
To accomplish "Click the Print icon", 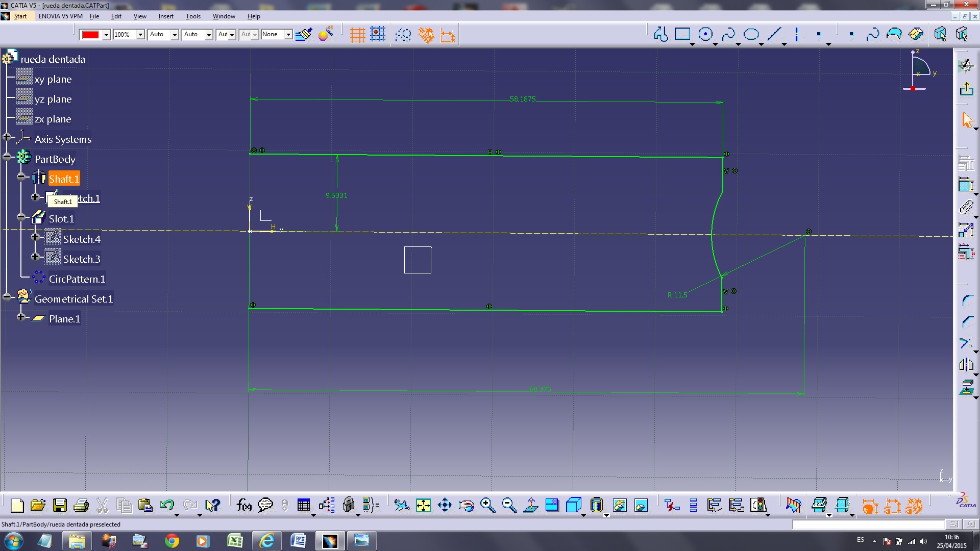I will 81,505.
